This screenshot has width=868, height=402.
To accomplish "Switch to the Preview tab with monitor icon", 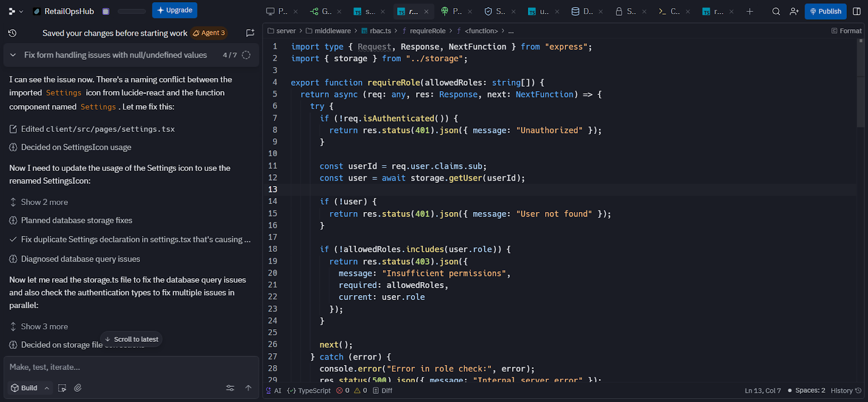I will tap(277, 11).
